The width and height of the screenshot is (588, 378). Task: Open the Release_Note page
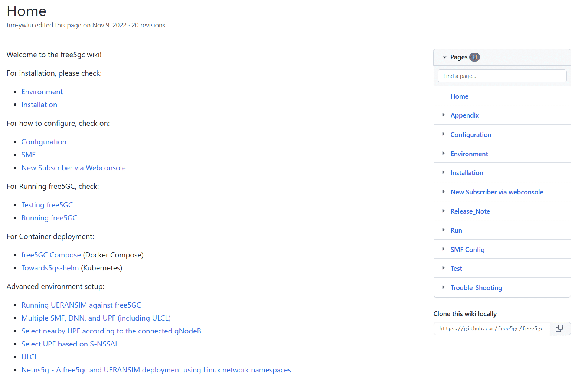470,211
